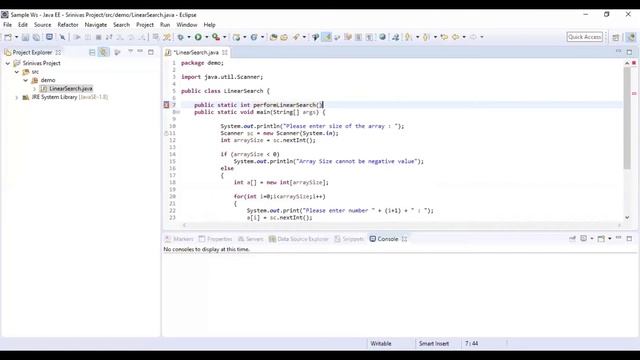The width and height of the screenshot is (640, 360).
Task: Open the New wizard dropdown arrow
Action: [x=16, y=37]
